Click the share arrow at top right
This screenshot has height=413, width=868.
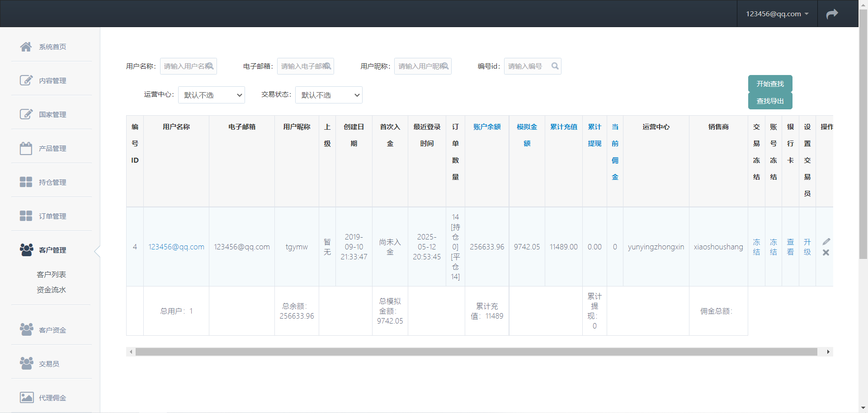coord(832,14)
